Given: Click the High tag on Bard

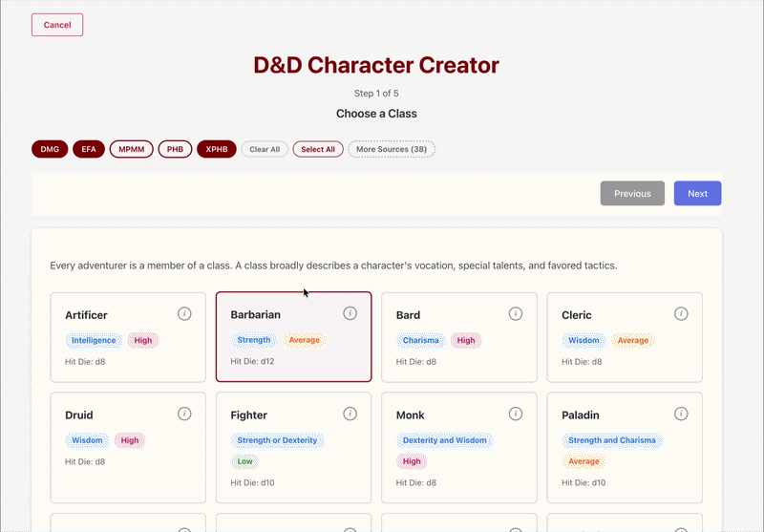Looking at the screenshot, I should (x=466, y=341).
